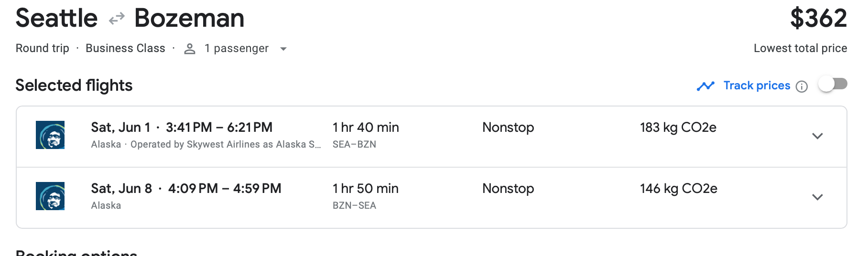Image resolution: width=868 pixels, height=256 pixels.
Task: Click the Business Class label
Action: click(x=125, y=49)
